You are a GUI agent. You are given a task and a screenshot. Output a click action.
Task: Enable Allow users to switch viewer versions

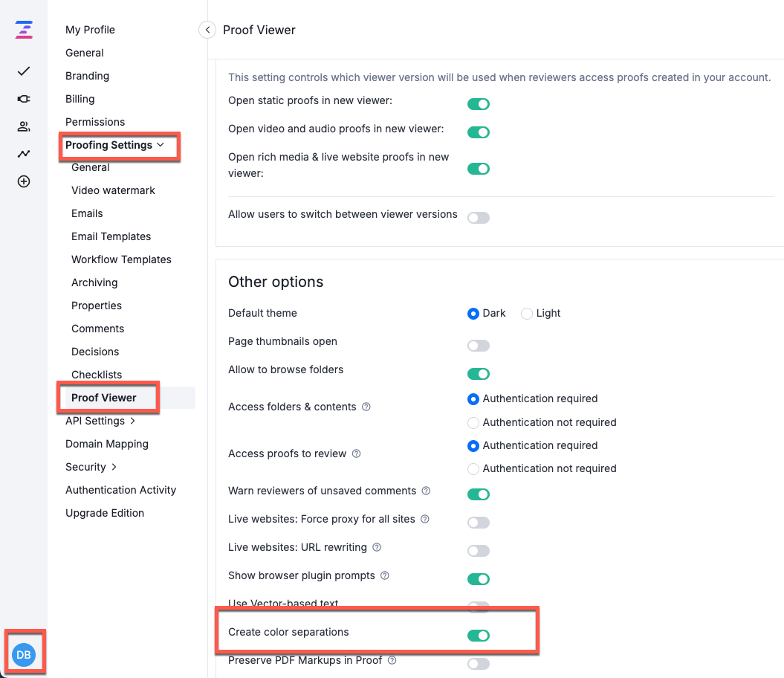pyautogui.click(x=479, y=218)
